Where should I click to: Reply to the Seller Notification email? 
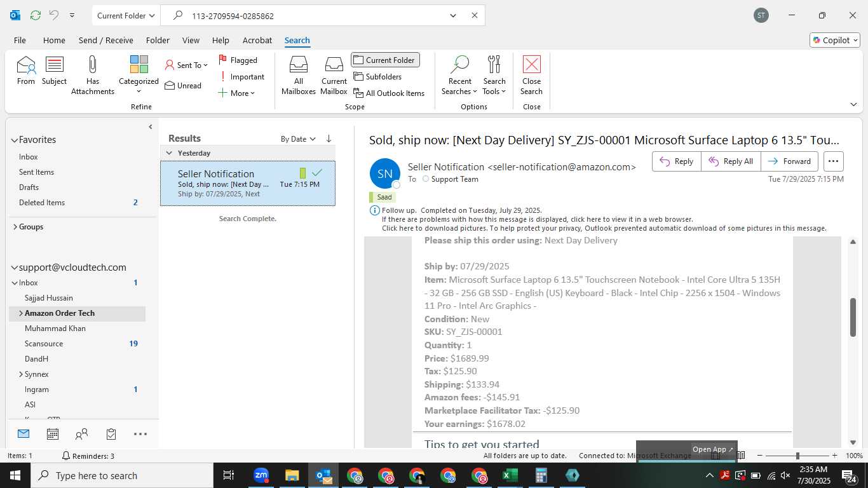point(677,161)
